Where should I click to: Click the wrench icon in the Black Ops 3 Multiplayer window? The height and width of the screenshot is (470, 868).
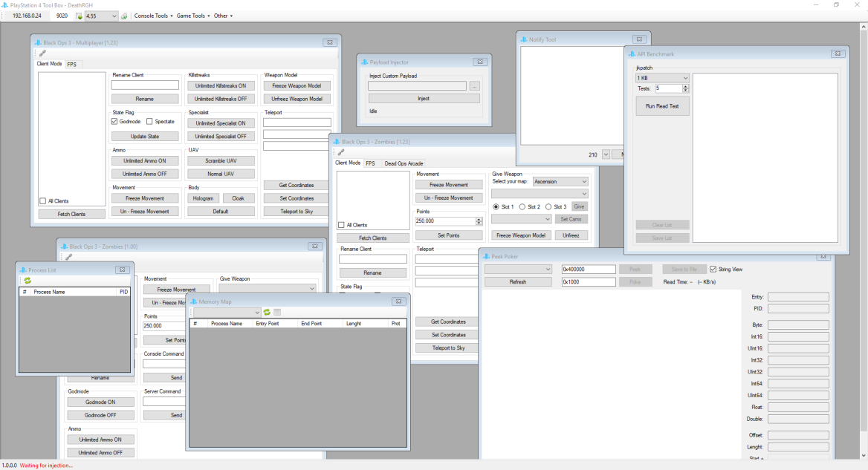point(42,53)
